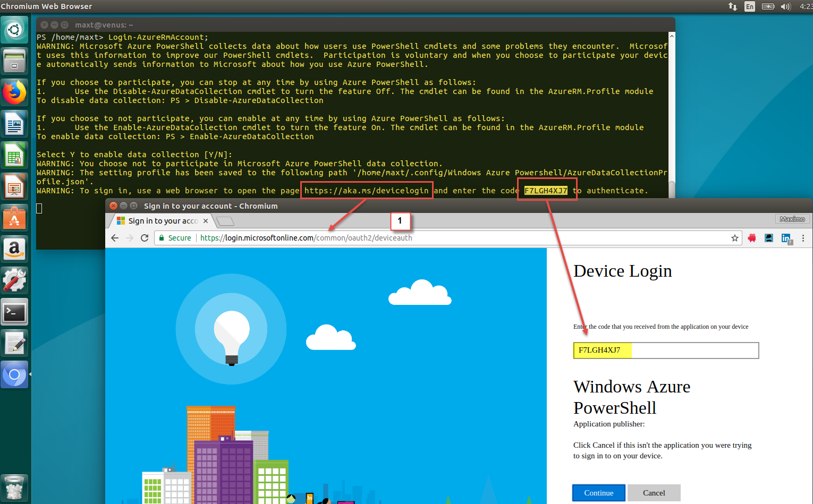This screenshot has height=504, width=813.
Task: Click the Maximo profile button
Action: (792, 219)
